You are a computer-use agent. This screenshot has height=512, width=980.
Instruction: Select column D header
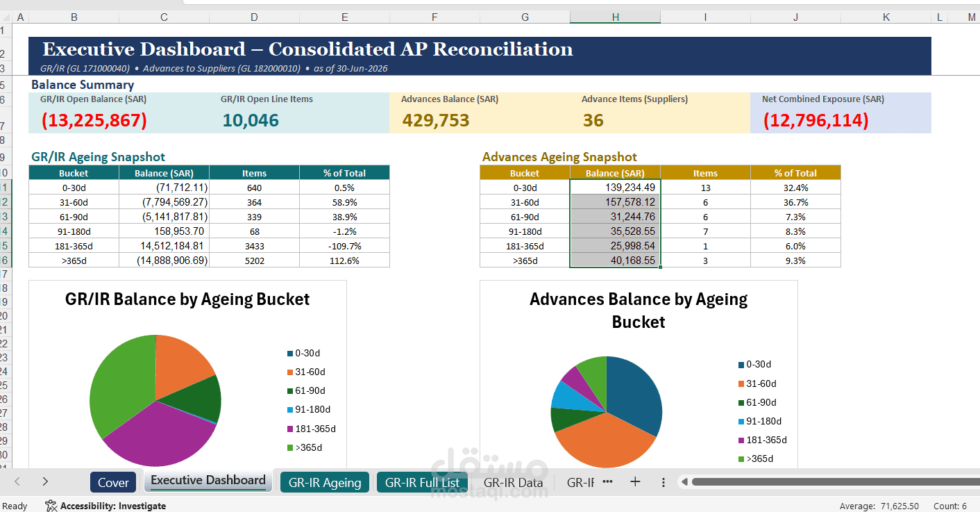coord(254,17)
